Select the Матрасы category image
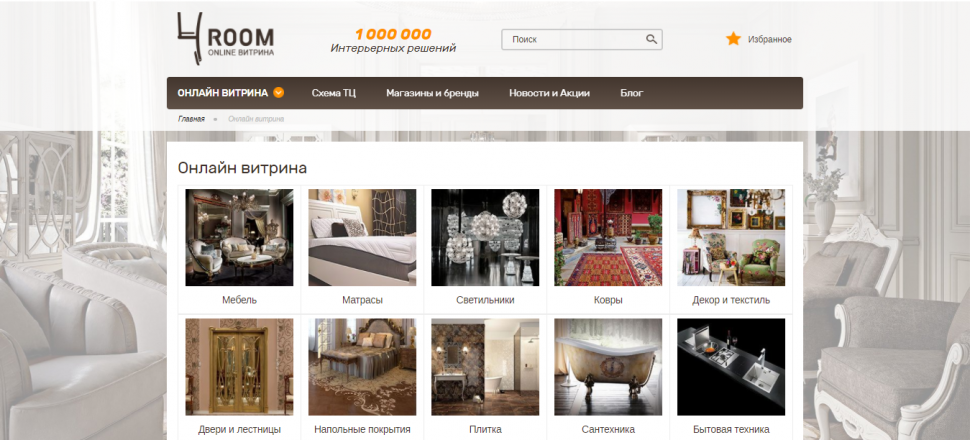This screenshot has height=440, width=970. [363, 238]
